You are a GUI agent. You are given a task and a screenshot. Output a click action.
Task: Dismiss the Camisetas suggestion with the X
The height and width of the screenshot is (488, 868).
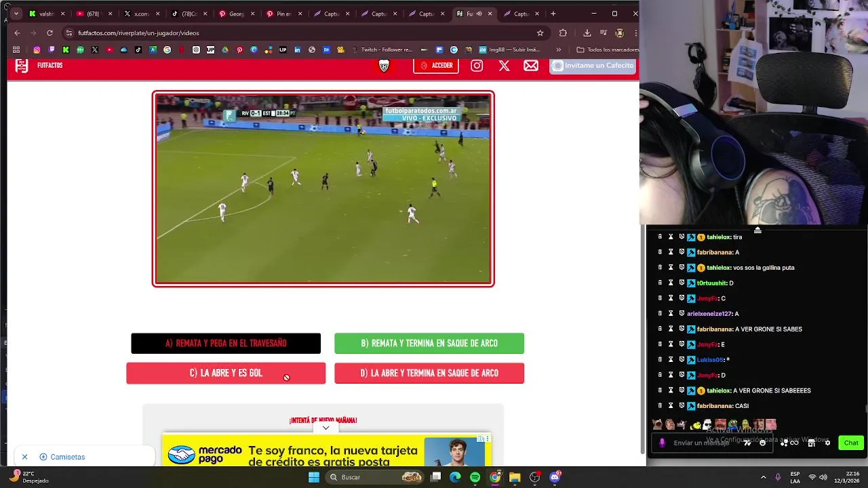tap(24, 457)
